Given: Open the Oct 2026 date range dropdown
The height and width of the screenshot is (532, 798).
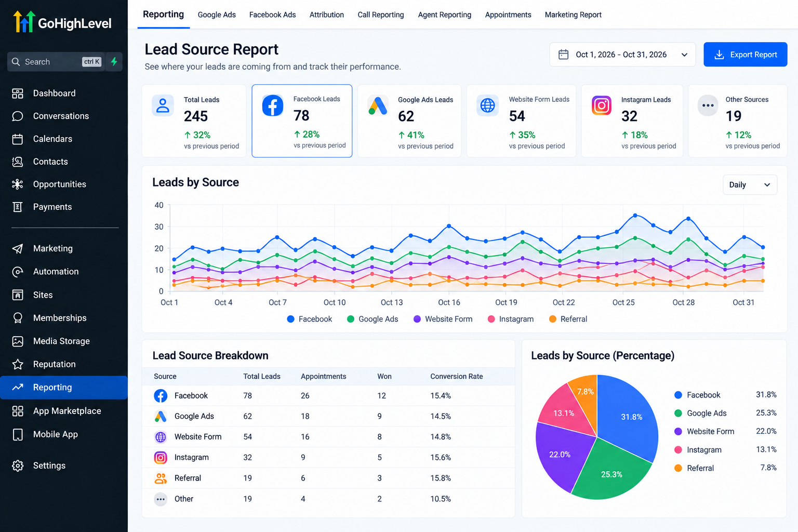Looking at the screenshot, I should [x=622, y=55].
